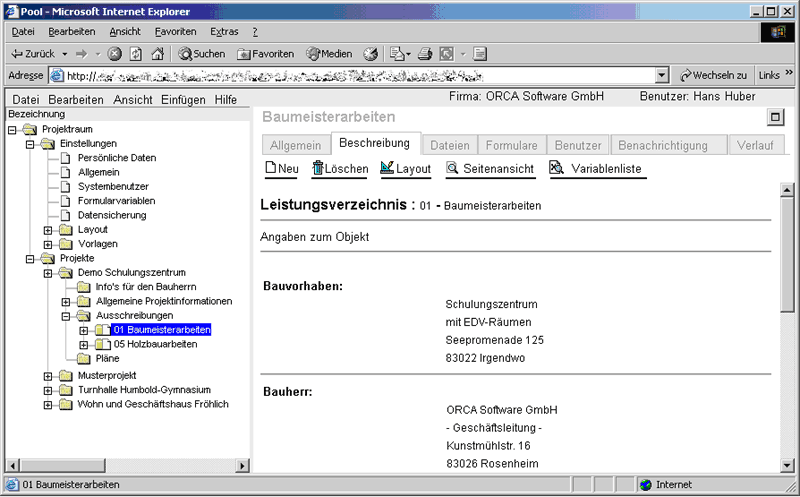Click the Info's für den Bauherrn folder icon
This screenshot has width=800, height=497.
[x=83, y=287]
